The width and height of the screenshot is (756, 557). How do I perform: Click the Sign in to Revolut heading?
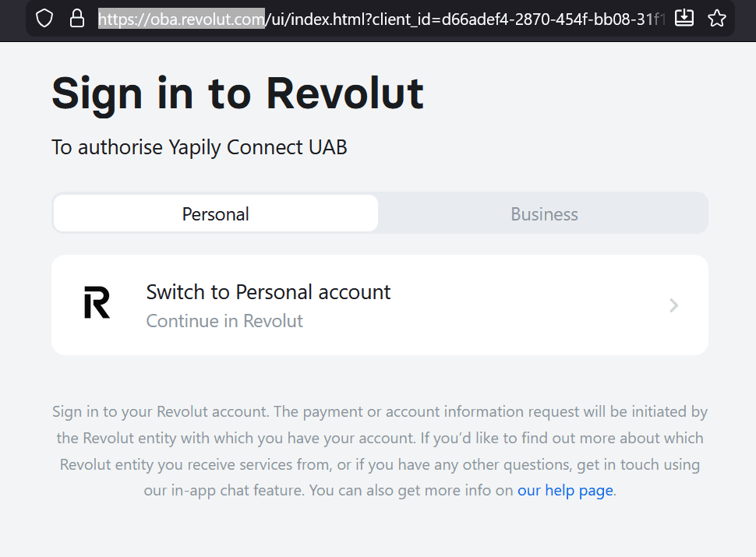pos(237,93)
